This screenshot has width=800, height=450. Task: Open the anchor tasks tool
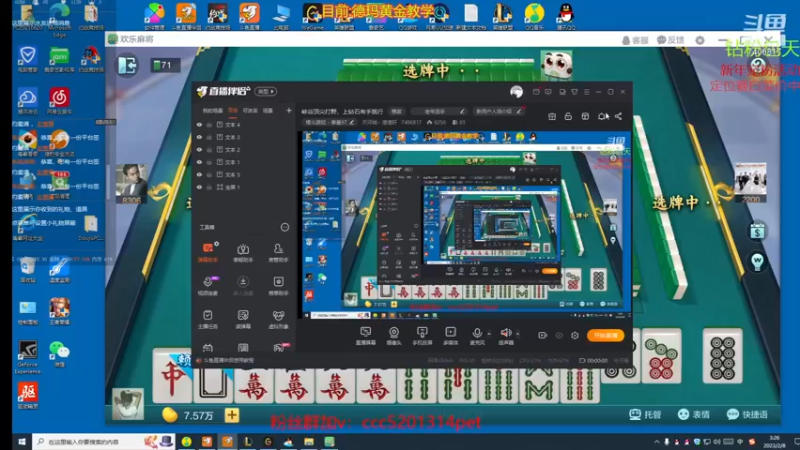[208, 319]
